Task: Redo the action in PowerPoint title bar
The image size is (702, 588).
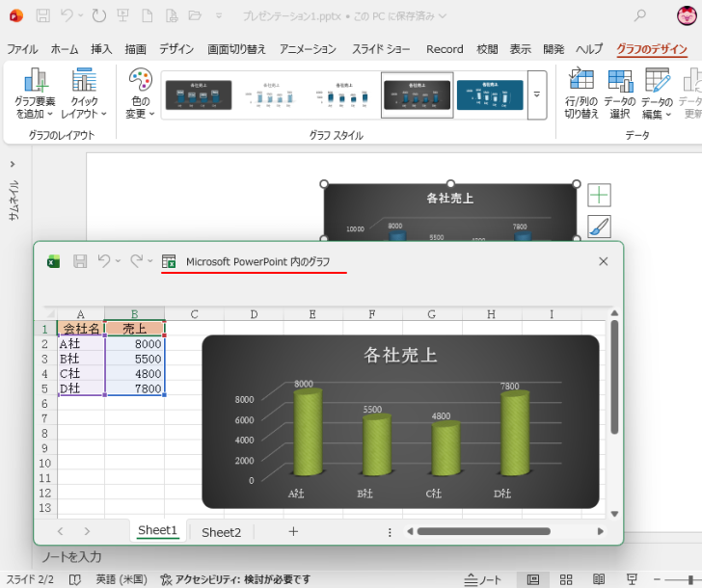Action: [99, 16]
